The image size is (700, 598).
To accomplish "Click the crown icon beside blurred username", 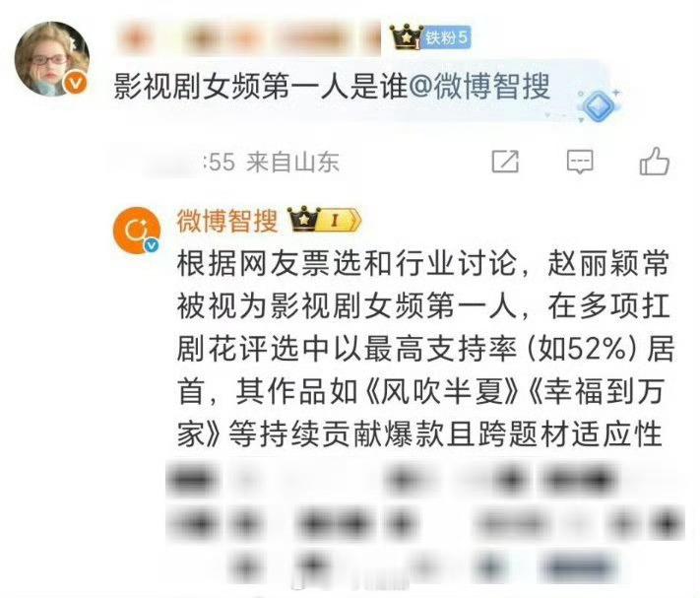I will pyautogui.click(x=406, y=37).
